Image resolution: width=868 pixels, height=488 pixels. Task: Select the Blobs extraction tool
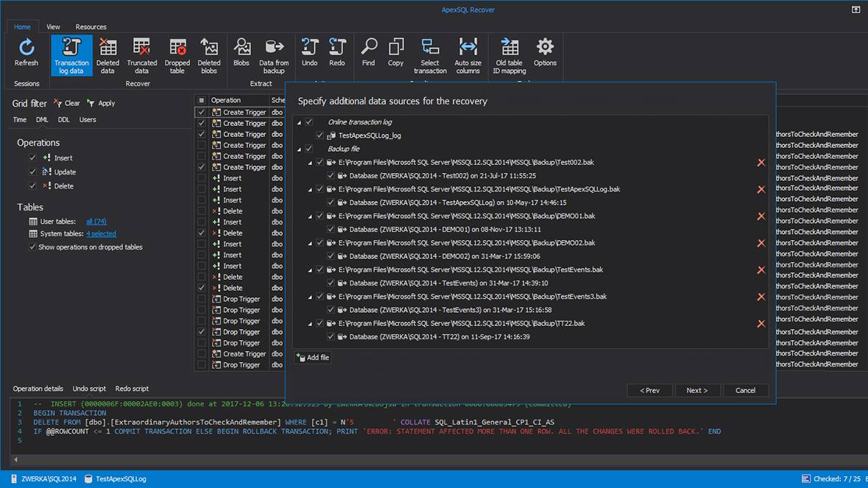coord(241,55)
